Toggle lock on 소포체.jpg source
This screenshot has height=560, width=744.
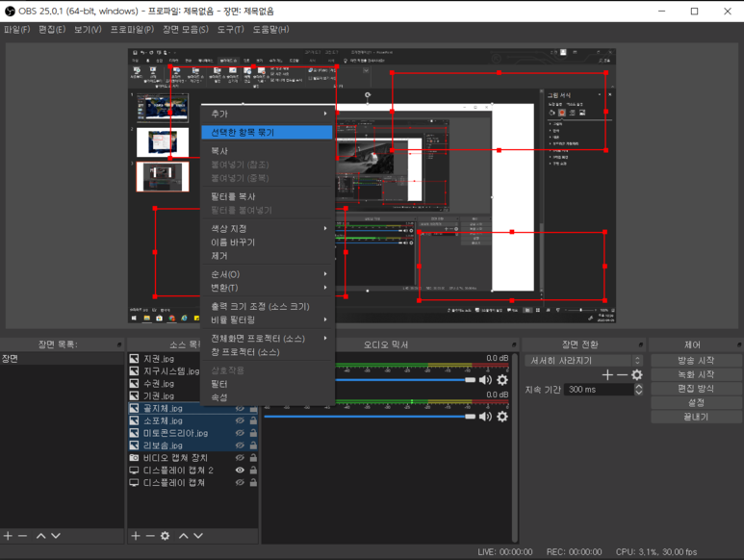tap(253, 420)
